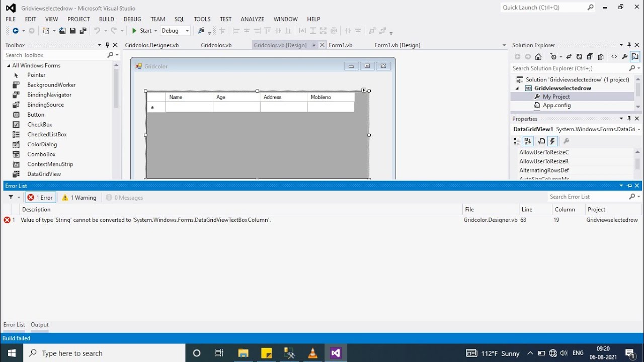Image resolution: width=644 pixels, height=362 pixels.
Task: Click the Pending Changes Filter clock icon
Action: 553,57
